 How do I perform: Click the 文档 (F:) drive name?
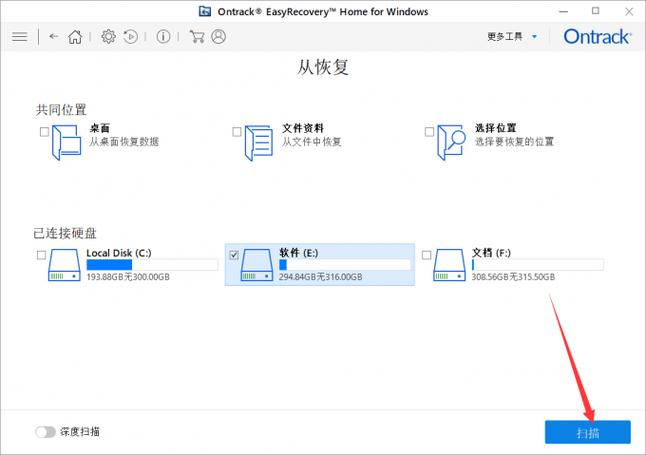491,253
